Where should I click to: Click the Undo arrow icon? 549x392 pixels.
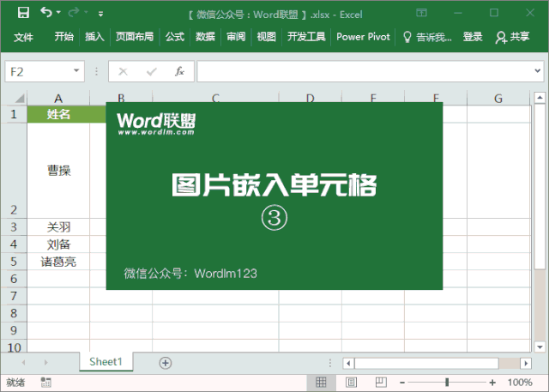tap(46, 12)
